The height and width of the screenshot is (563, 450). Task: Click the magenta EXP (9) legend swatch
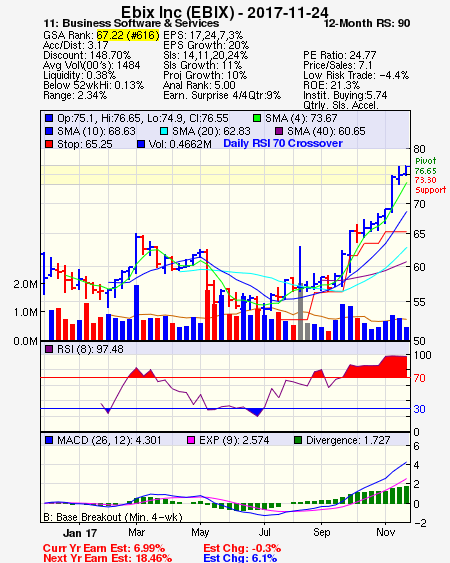[x=191, y=440]
